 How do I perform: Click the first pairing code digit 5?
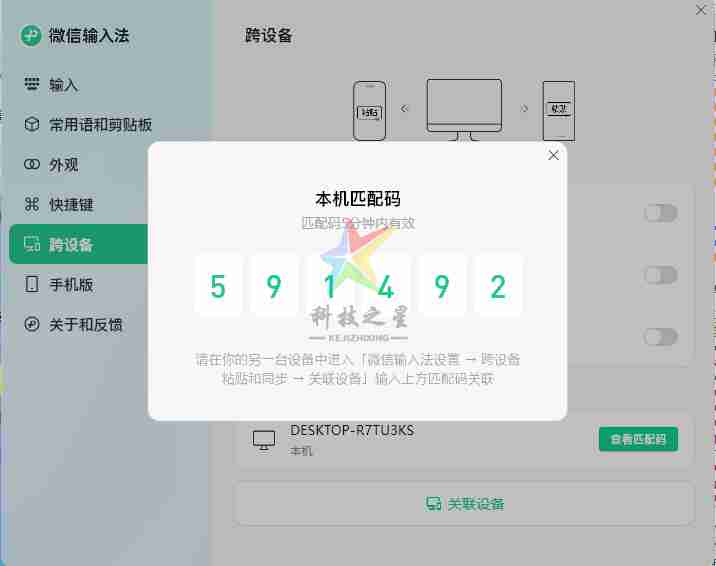[x=218, y=286]
